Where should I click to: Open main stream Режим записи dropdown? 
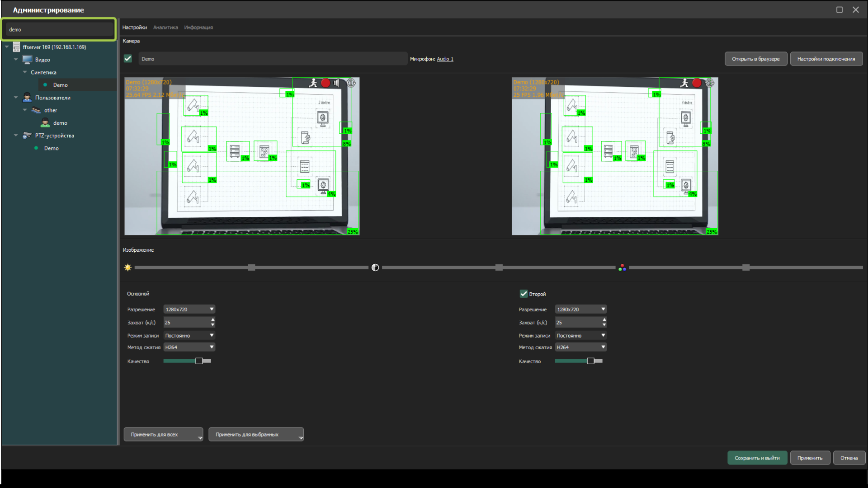(x=189, y=336)
